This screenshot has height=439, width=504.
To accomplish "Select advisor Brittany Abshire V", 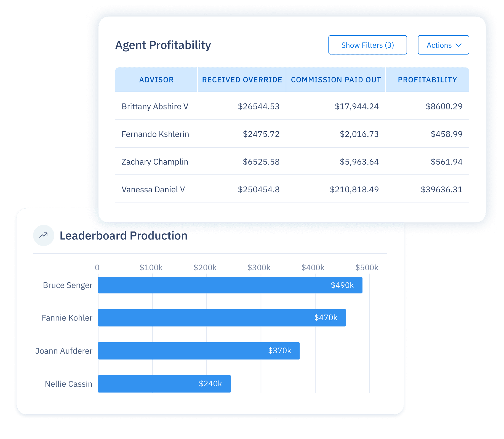I will tap(155, 107).
